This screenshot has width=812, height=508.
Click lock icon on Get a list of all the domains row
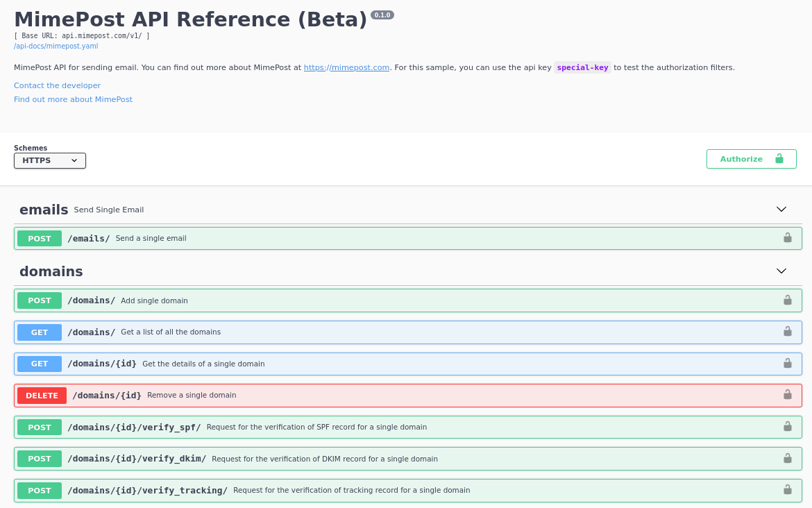[x=787, y=332]
